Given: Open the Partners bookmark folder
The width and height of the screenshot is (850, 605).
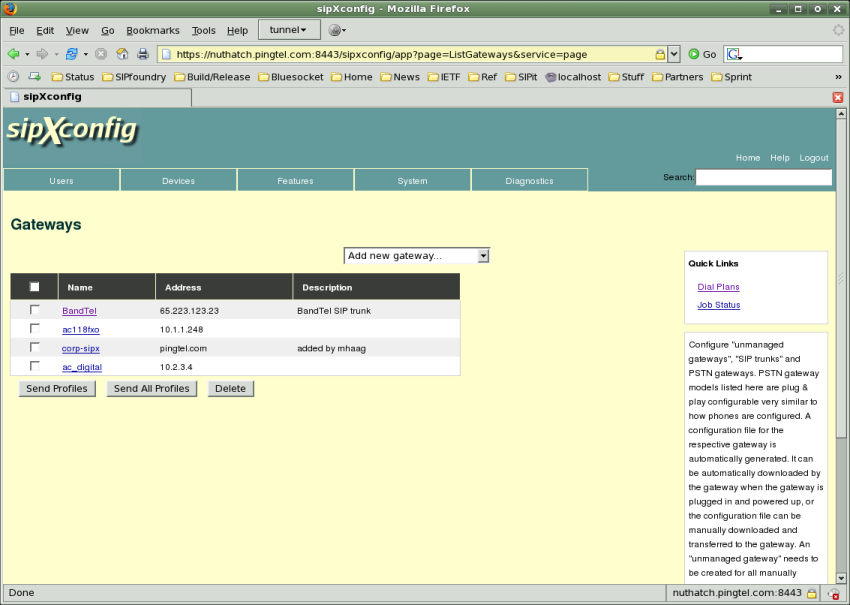Looking at the screenshot, I should (678, 77).
